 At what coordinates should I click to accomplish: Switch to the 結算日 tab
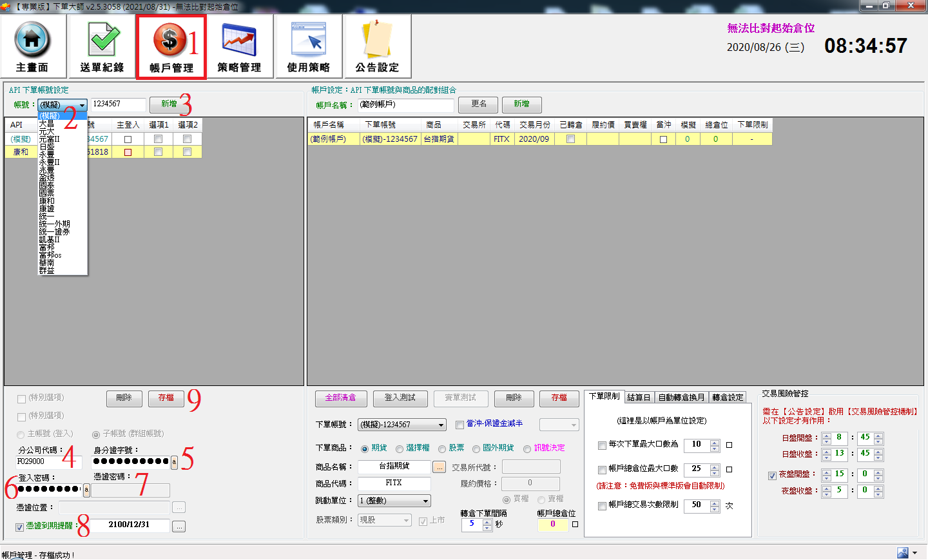tap(639, 398)
